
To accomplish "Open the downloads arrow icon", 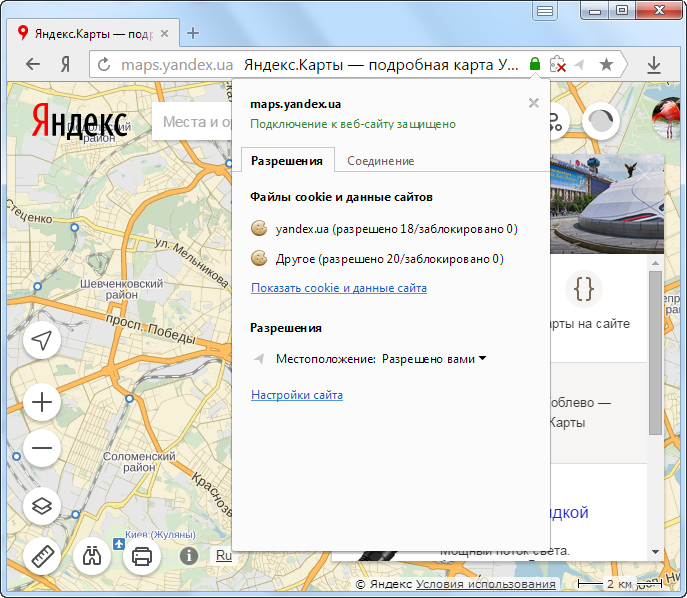I will pos(654,65).
